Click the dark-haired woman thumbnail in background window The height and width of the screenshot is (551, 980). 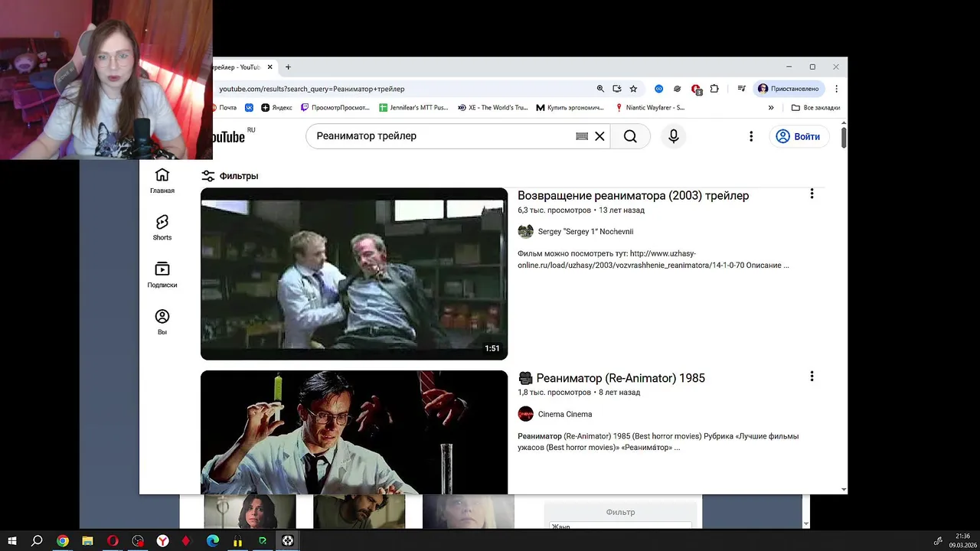249,511
